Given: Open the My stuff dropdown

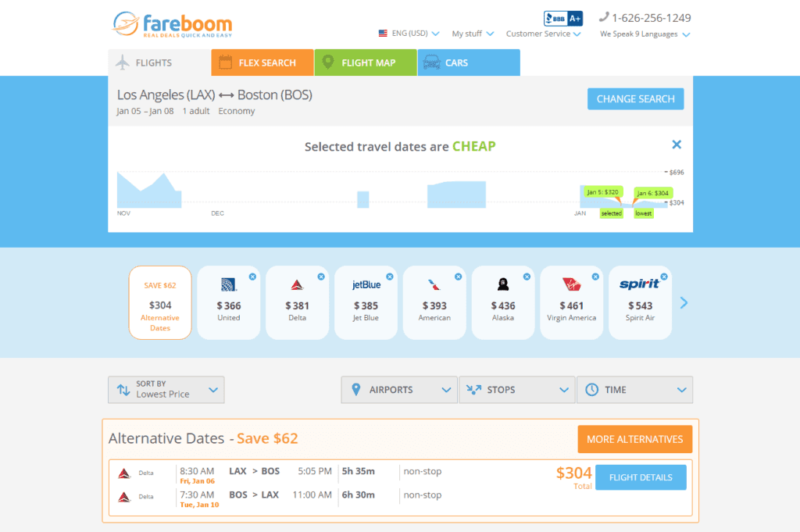Looking at the screenshot, I should click(x=473, y=34).
